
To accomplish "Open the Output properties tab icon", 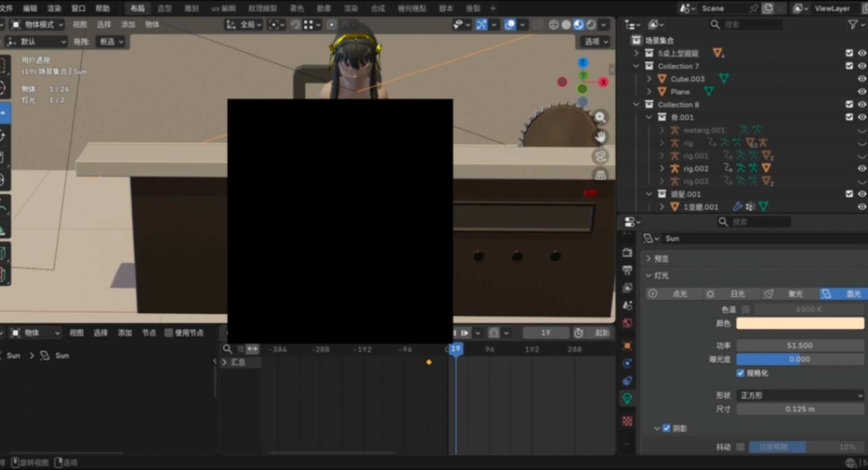I will tap(627, 270).
